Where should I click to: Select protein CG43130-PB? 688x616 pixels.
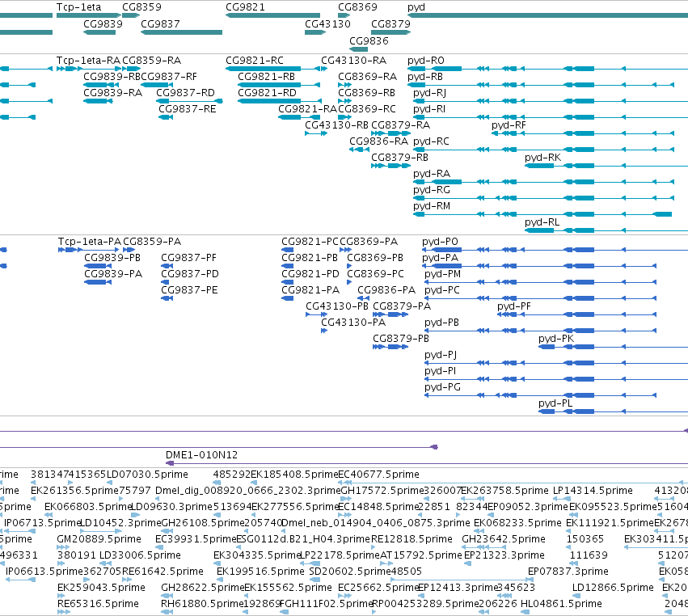click(x=337, y=306)
